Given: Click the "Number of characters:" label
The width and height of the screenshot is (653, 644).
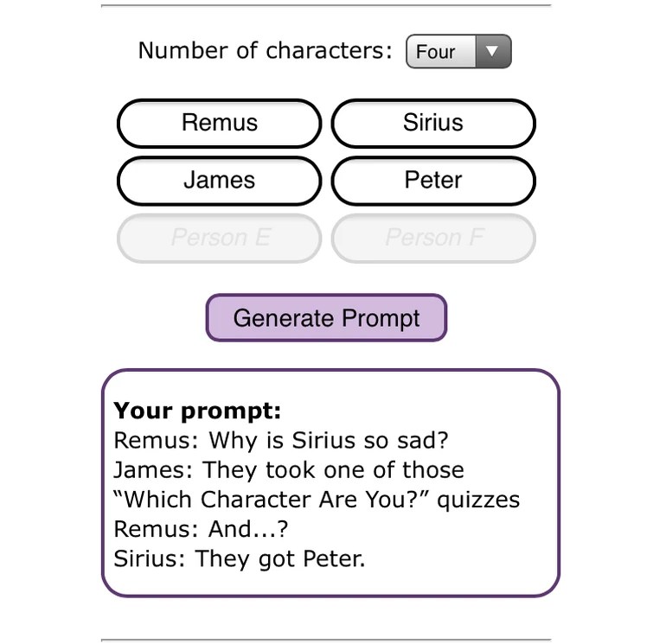Looking at the screenshot, I should tap(265, 50).
